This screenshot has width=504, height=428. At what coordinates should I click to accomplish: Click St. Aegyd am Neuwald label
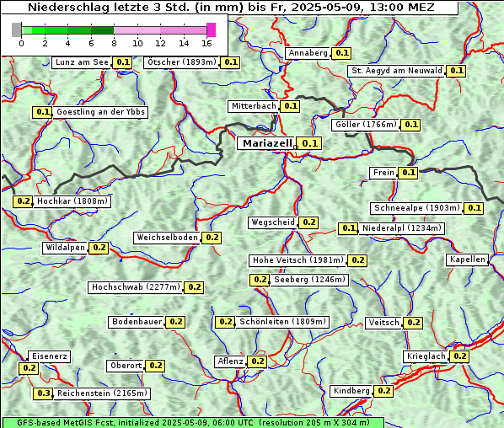pyautogui.click(x=396, y=71)
